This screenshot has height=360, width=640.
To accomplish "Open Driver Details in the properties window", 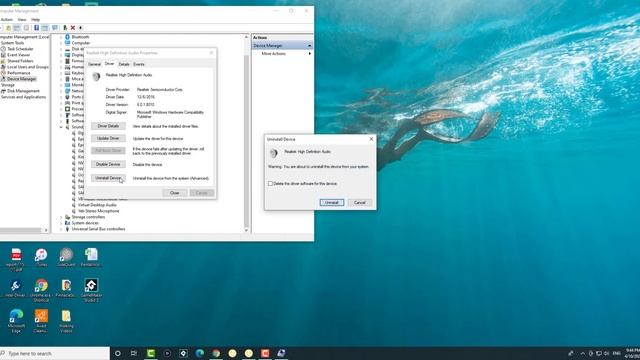I will pos(108,126).
